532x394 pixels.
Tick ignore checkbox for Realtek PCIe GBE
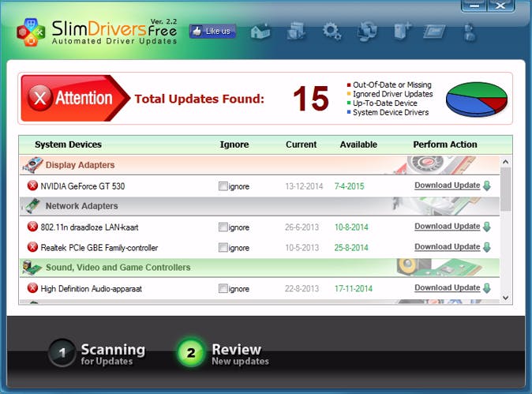tap(223, 247)
